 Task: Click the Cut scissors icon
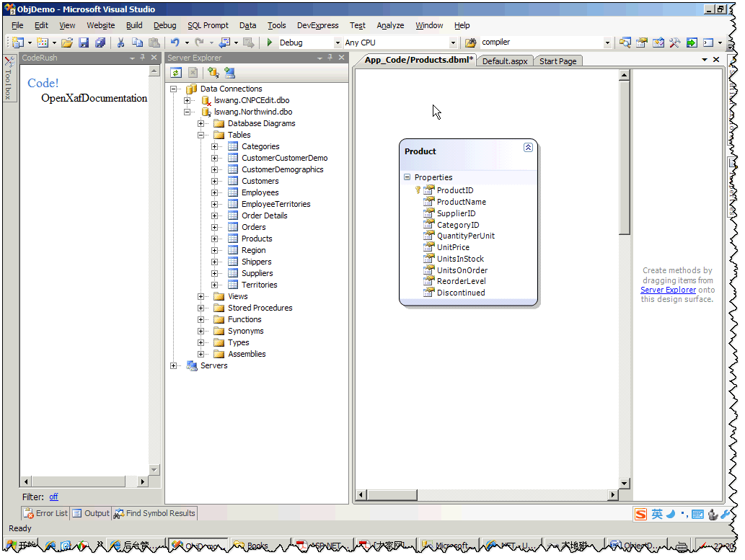click(x=120, y=43)
